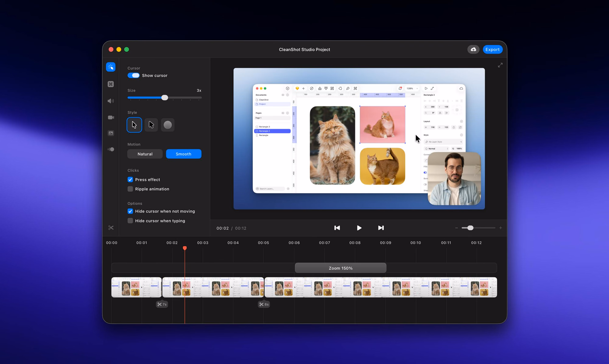609x364 pixels.
Task: Click the cloud icon in preview toolbar
Action: [x=461, y=88]
